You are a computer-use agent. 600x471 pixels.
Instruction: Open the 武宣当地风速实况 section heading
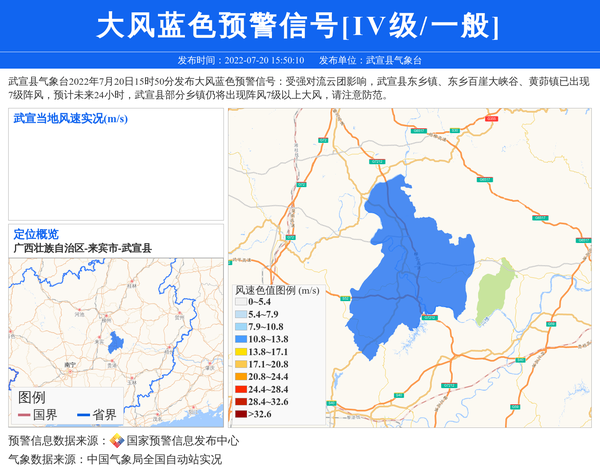tap(70, 119)
